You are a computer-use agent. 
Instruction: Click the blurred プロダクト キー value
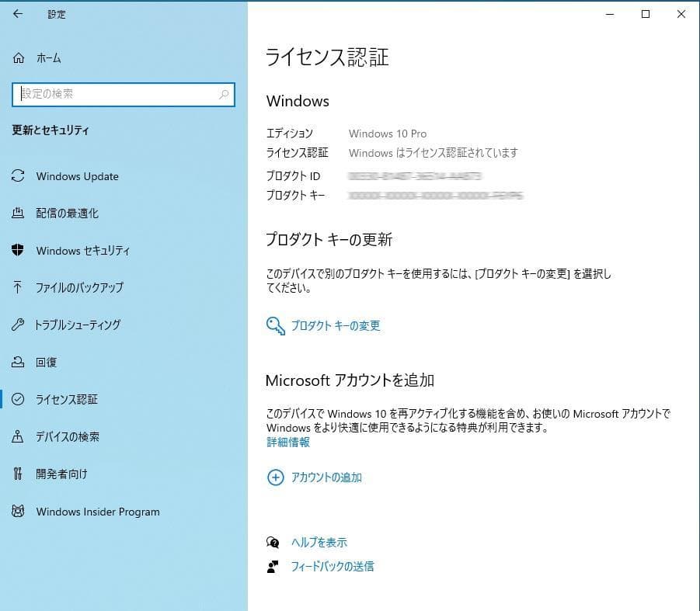pyautogui.click(x=436, y=196)
